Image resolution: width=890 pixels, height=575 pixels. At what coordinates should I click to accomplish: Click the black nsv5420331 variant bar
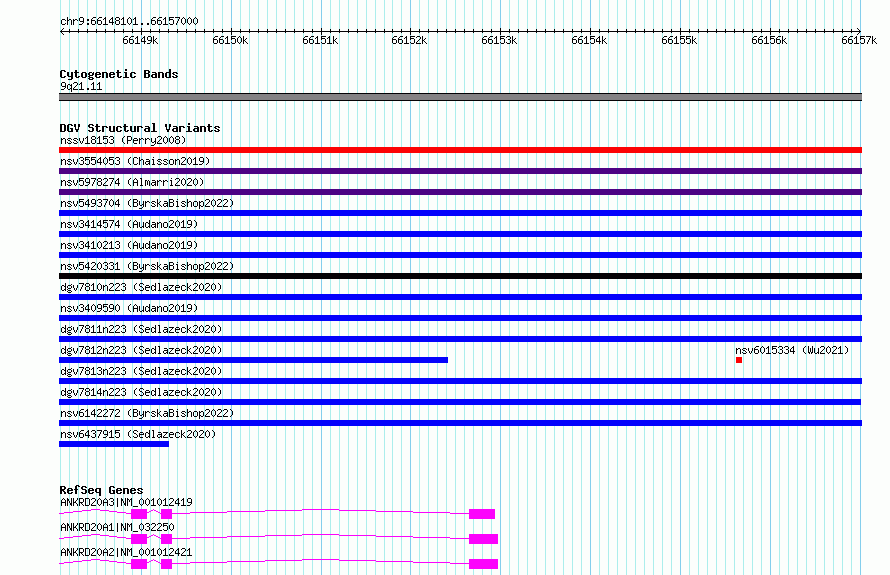[460, 276]
